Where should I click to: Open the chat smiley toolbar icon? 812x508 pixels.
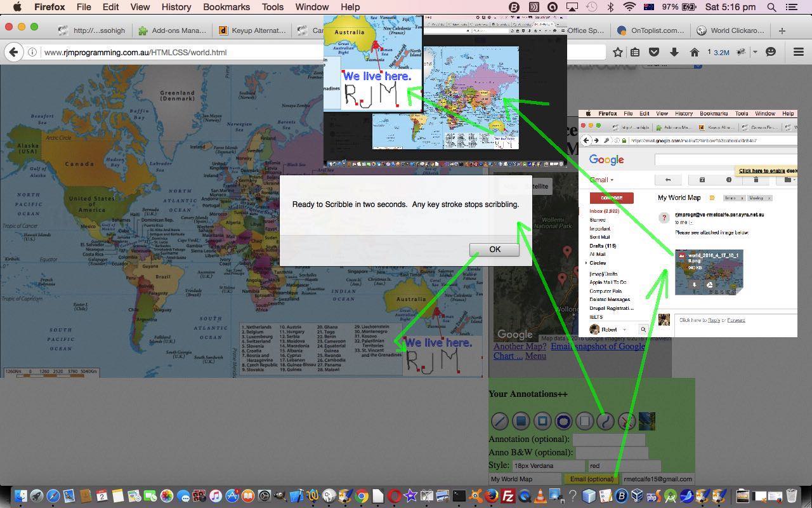[771, 52]
